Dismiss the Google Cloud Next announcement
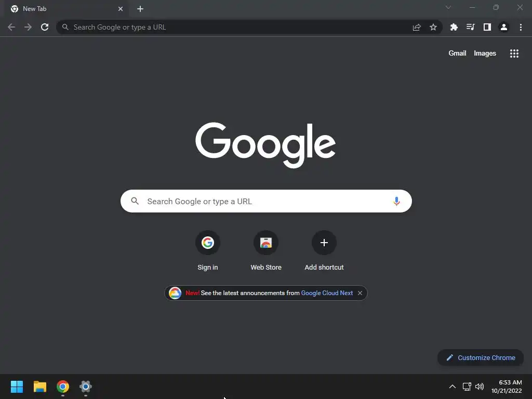Screen dimensions: 532x399 pyautogui.click(x=360, y=293)
